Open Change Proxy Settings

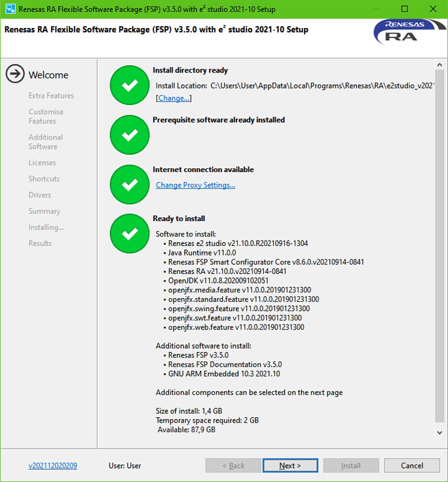pyautogui.click(x=196, y=185)
